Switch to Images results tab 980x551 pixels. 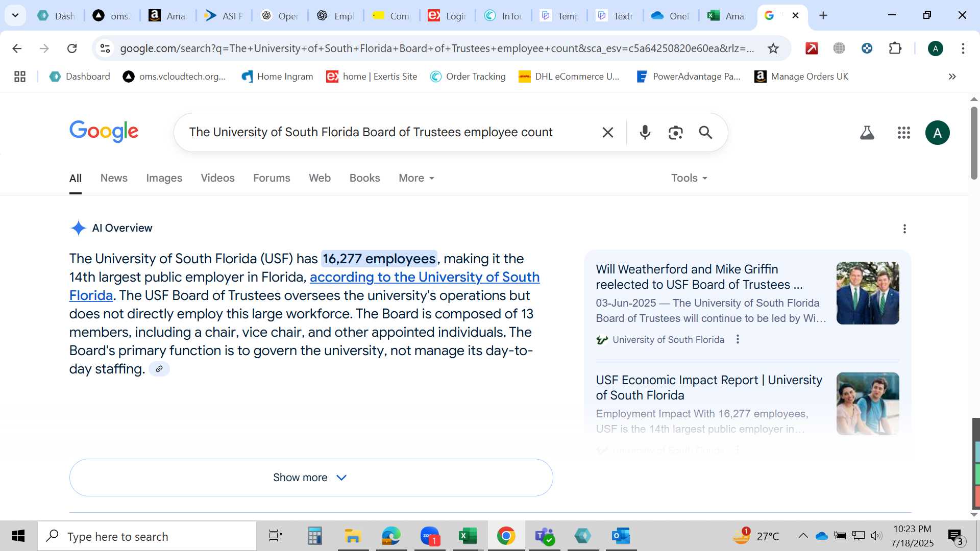(164, 178)
